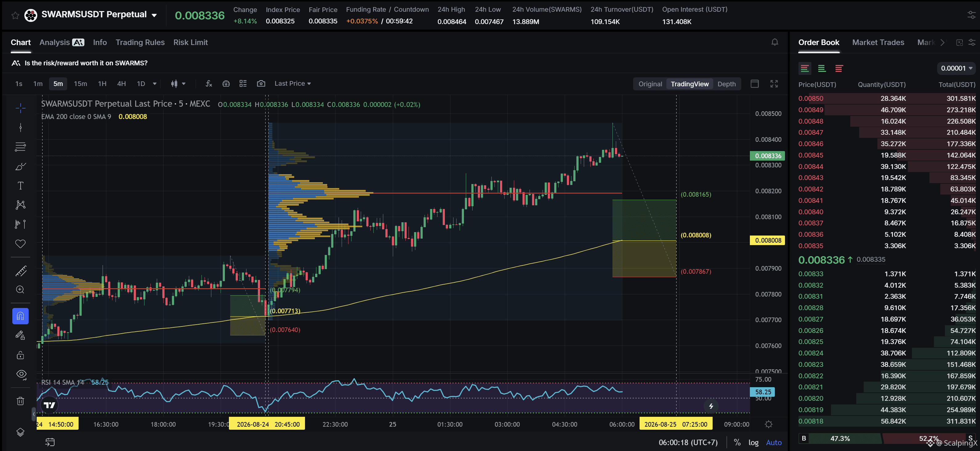Toggle stay-in-drawing-mode pencil lock
Viewport: 980px width, 451px height.
click(21, 335)
